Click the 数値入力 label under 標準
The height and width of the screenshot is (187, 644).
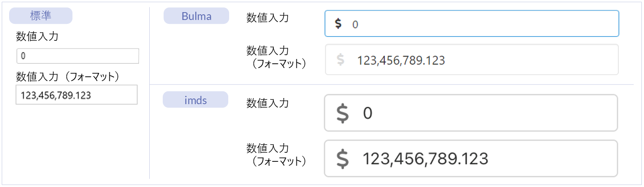click(37, 36)
